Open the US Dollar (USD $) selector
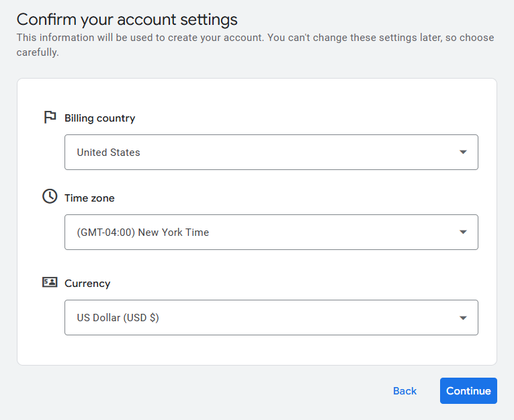The image size is (514, 420). (255, 318)
